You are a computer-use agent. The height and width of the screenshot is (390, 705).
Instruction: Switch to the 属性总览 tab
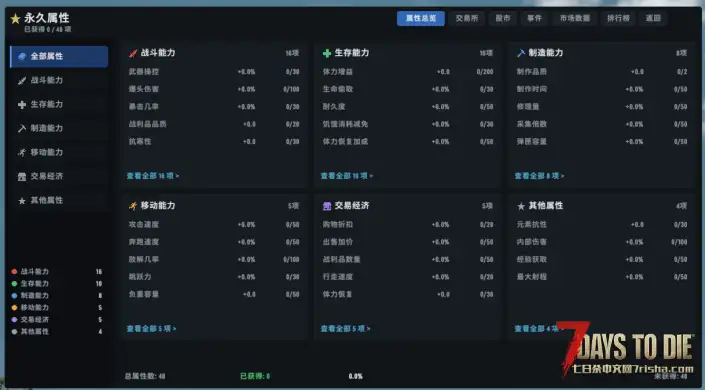(421, 18)
